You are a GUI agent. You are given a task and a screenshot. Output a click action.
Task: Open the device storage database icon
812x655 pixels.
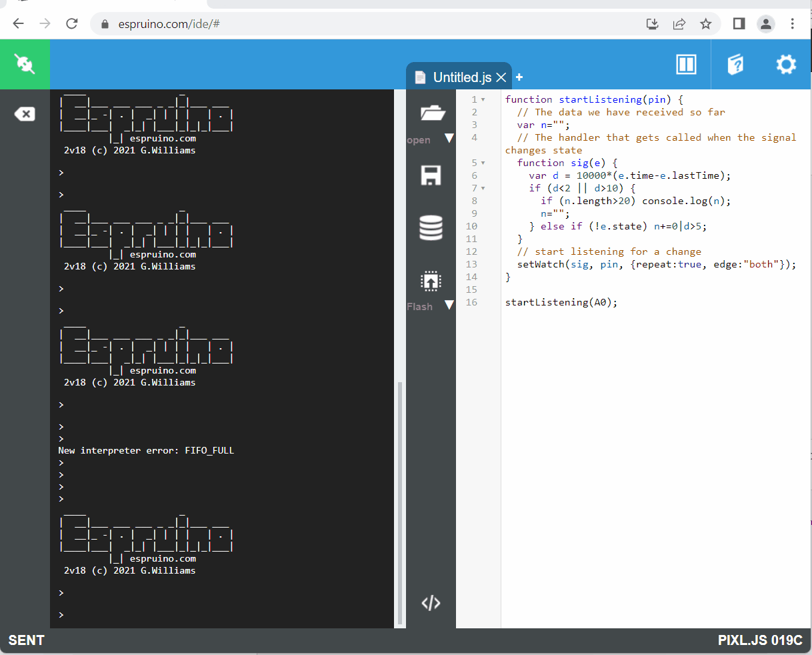click(431, 227)
